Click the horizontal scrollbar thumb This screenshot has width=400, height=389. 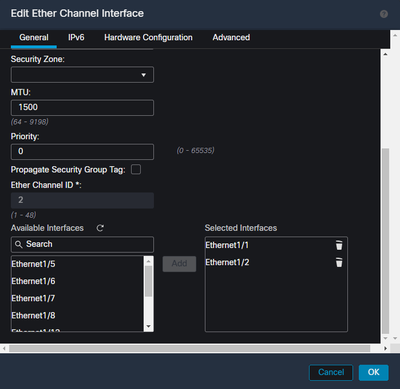189,348
